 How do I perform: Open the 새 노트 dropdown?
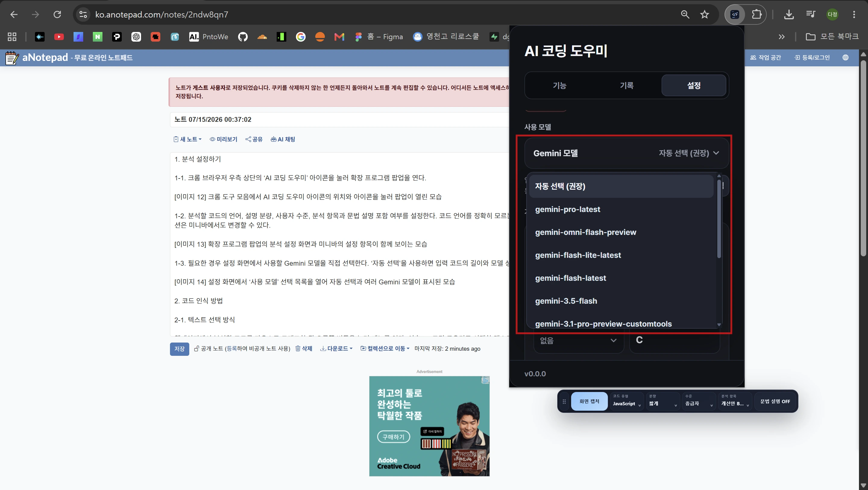(187, 139)
